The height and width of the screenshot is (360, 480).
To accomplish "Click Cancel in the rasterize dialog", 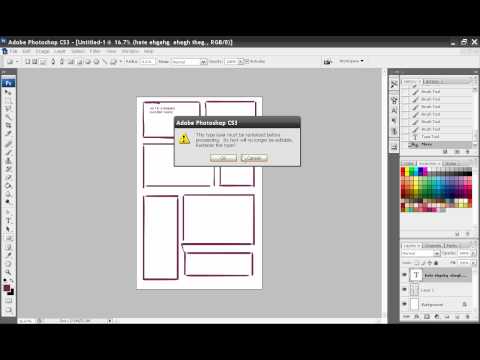I will (x=254, y=158).
